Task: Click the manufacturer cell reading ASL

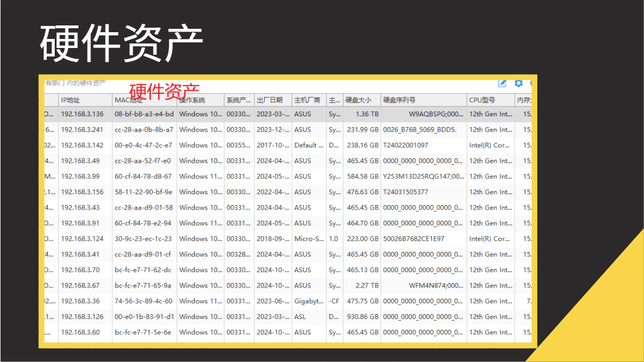Action: click(300, 317)
